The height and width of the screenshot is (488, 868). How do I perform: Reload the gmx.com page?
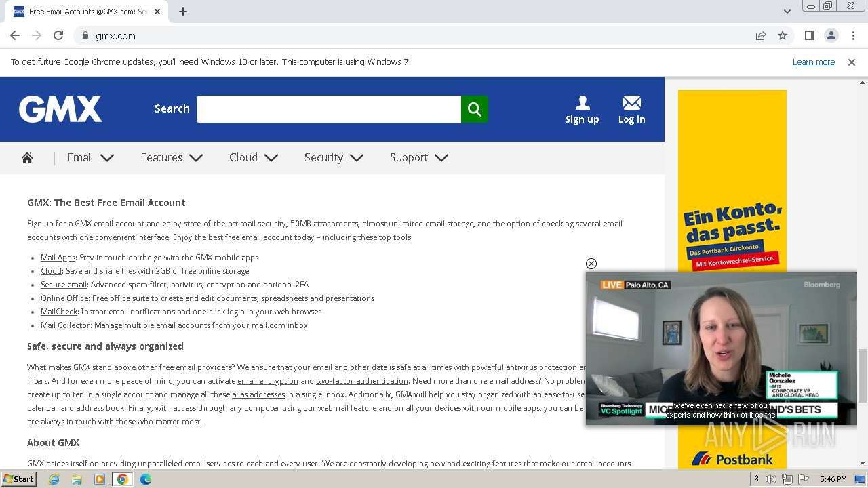(x=58, y=35)
